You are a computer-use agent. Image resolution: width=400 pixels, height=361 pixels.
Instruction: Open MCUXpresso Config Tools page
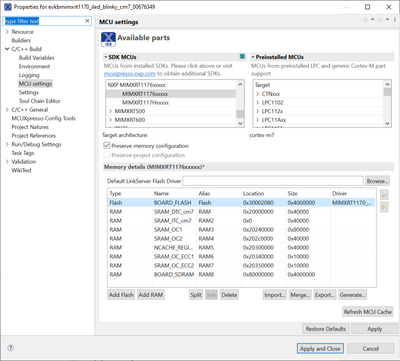tap(43, 118)
